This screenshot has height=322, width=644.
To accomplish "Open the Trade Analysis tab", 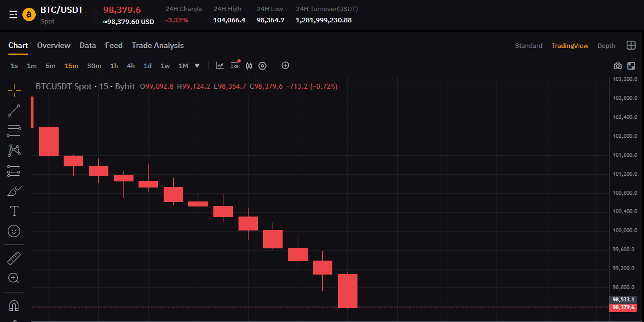I will pyautogui.click(x=158, y=46).
